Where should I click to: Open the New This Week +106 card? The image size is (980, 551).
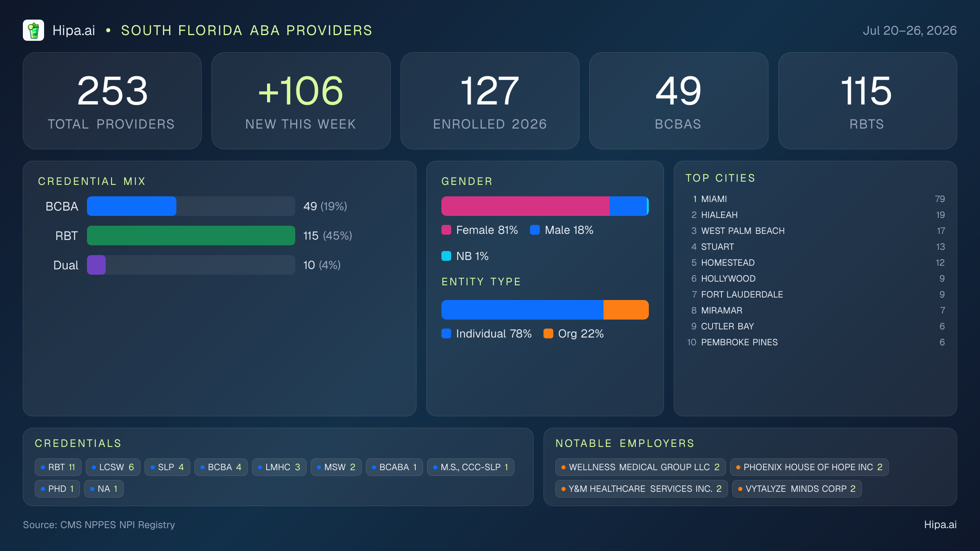coord(301,101)
